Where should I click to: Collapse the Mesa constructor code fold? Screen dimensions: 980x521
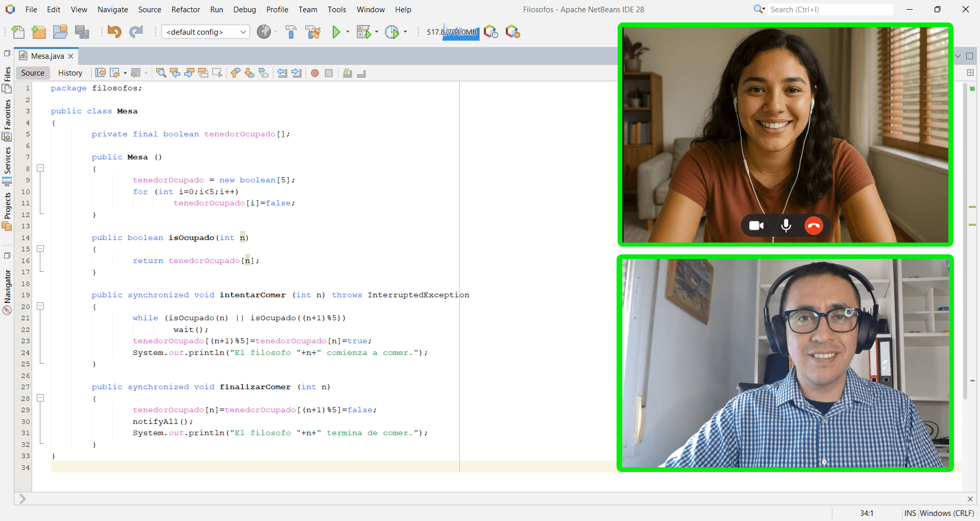(41, 168)
